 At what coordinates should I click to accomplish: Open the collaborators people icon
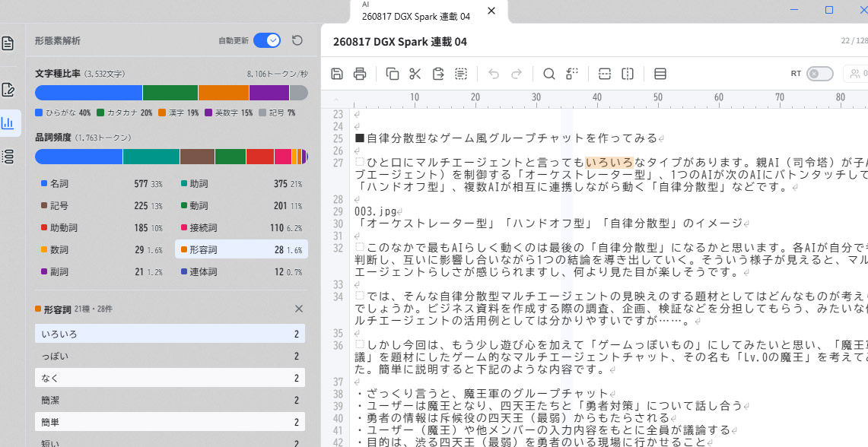856,74
